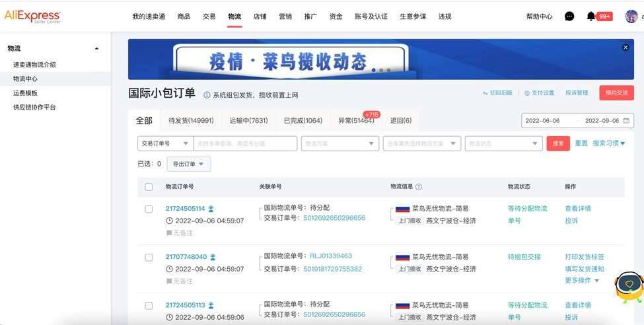644x325 pixels.
Task: Check the box for order 21724505114
Action: coord(149,209)
